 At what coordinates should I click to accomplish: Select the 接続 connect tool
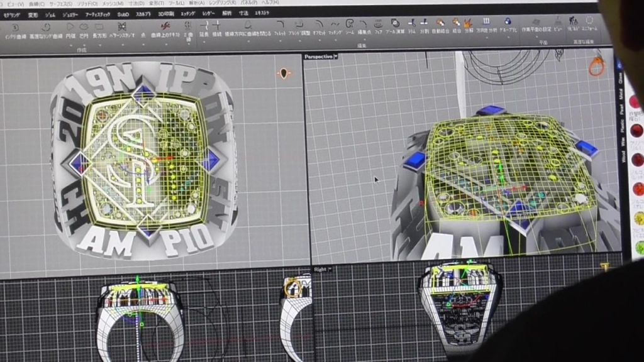coord(217,30)
